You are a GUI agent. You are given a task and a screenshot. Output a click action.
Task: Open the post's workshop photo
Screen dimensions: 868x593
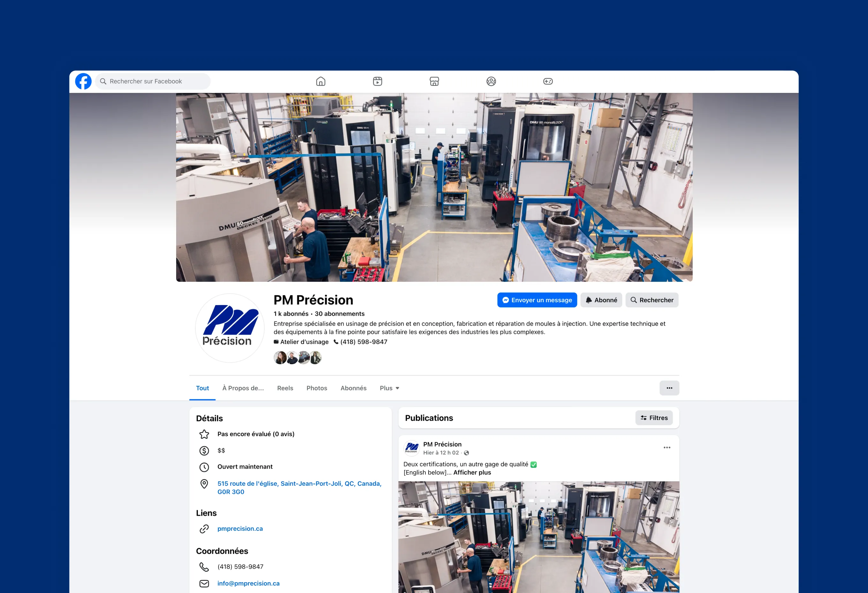click(539, 537)
